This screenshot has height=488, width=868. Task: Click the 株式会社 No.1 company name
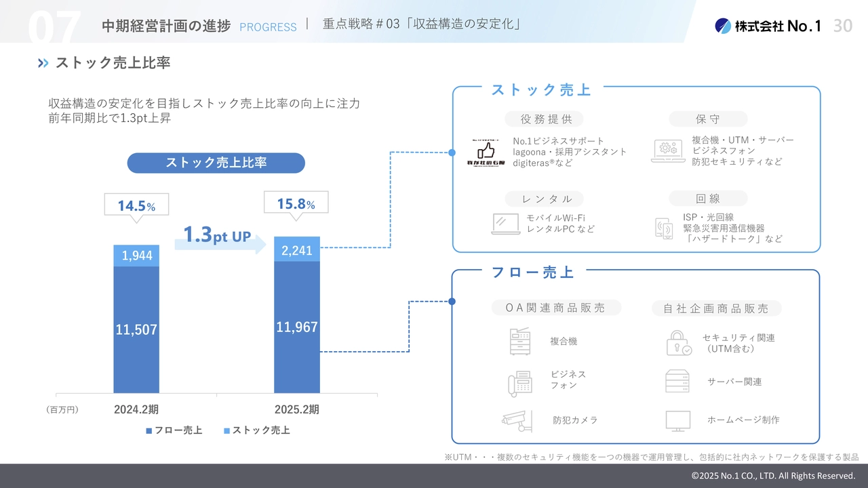click(778, 26)
